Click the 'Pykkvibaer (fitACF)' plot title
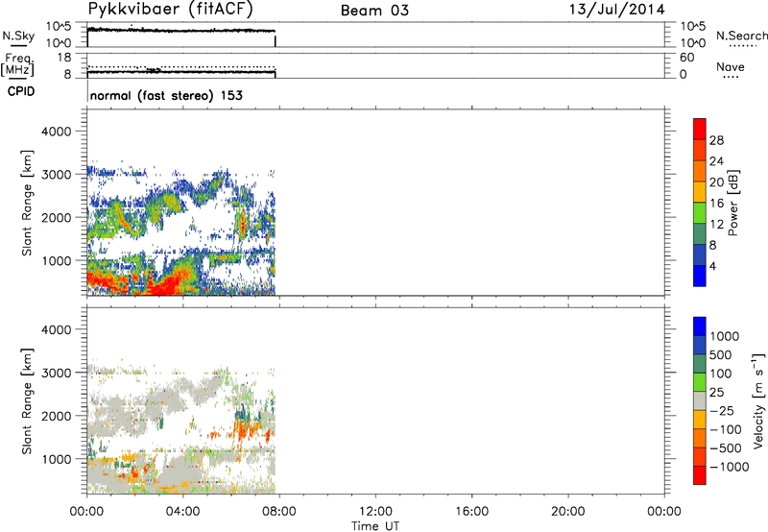The width and height of the screenshot is (768, 532). coord(170,9)
